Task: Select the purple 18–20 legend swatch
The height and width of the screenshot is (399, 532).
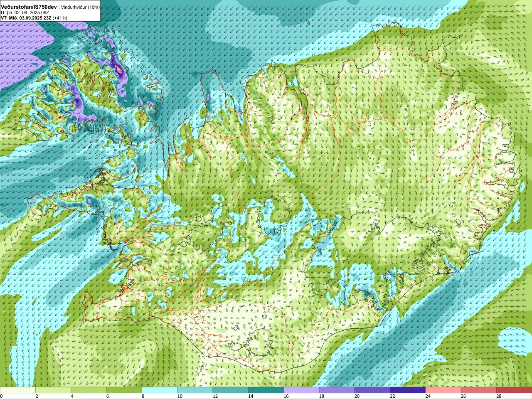Action: coord(337,390)
